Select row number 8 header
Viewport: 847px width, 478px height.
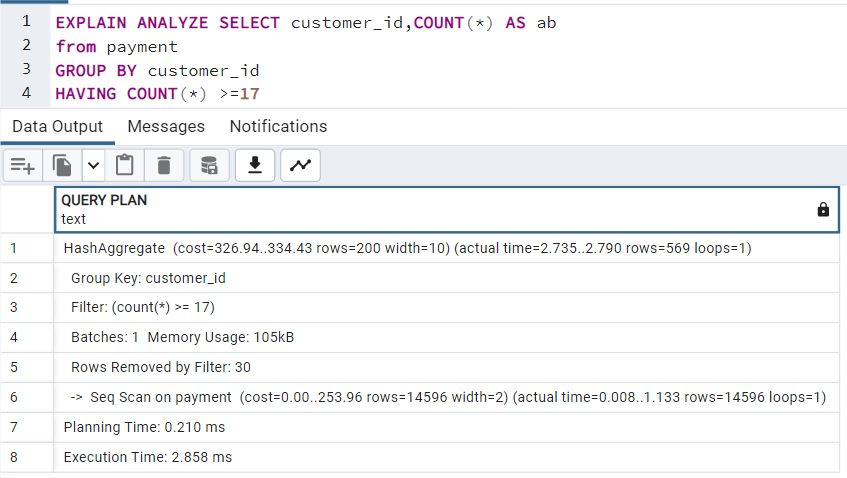pos(27,457)
